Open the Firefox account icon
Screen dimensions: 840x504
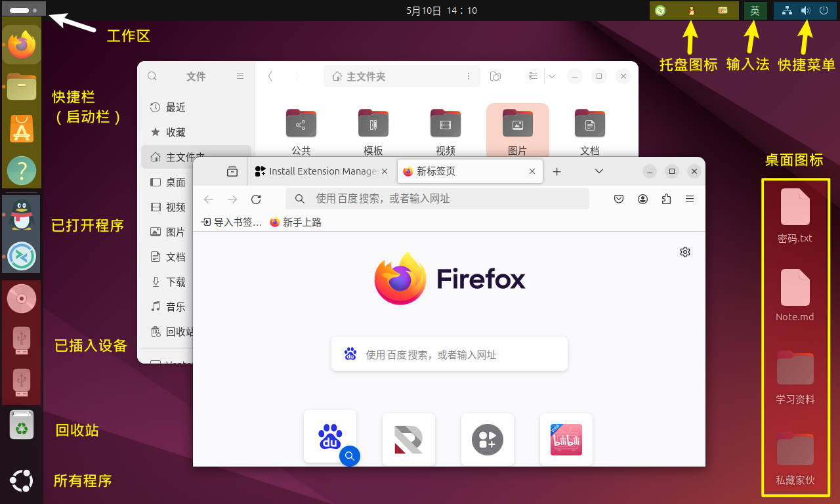[x=643, y=199]
